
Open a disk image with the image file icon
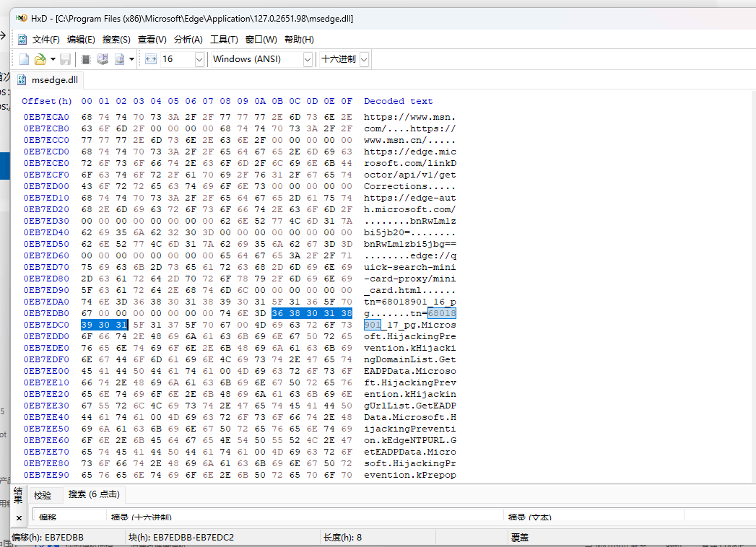(x=120, y=59)
